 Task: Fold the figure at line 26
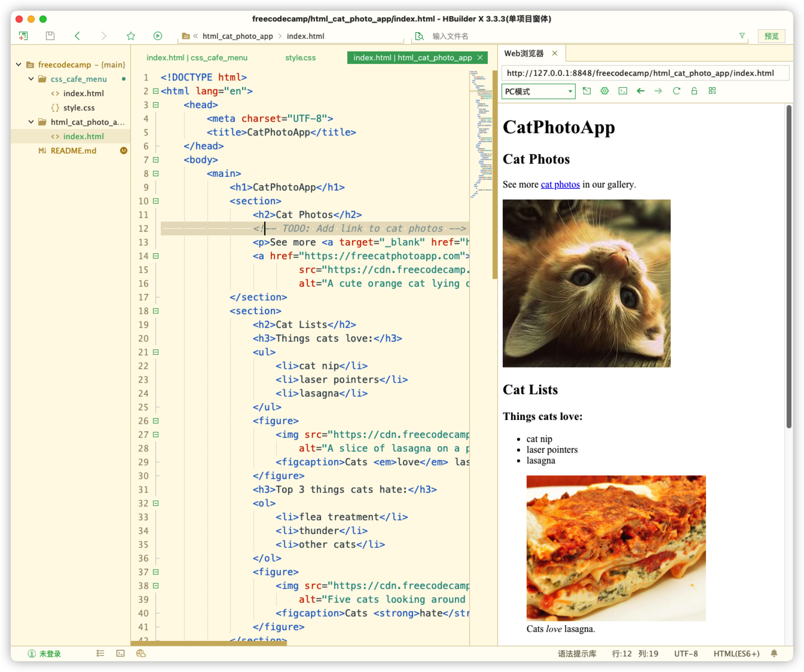pos(155,421)
